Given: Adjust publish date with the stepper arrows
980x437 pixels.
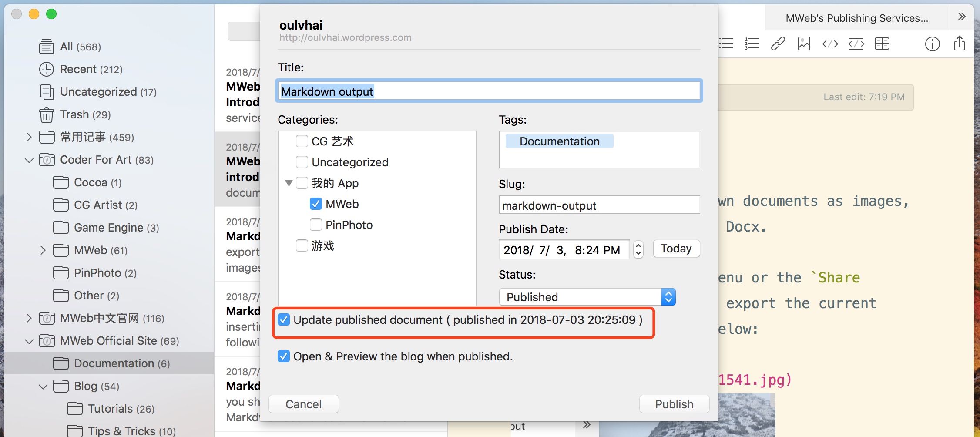Looking at the screenshot, I should tap(638, 249).
